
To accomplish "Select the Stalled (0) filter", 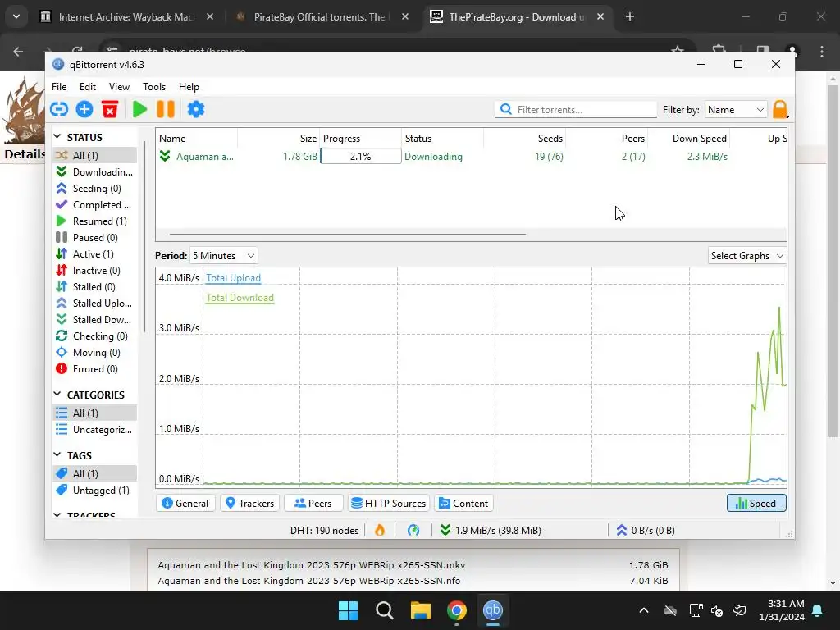I will pos(95,287).
